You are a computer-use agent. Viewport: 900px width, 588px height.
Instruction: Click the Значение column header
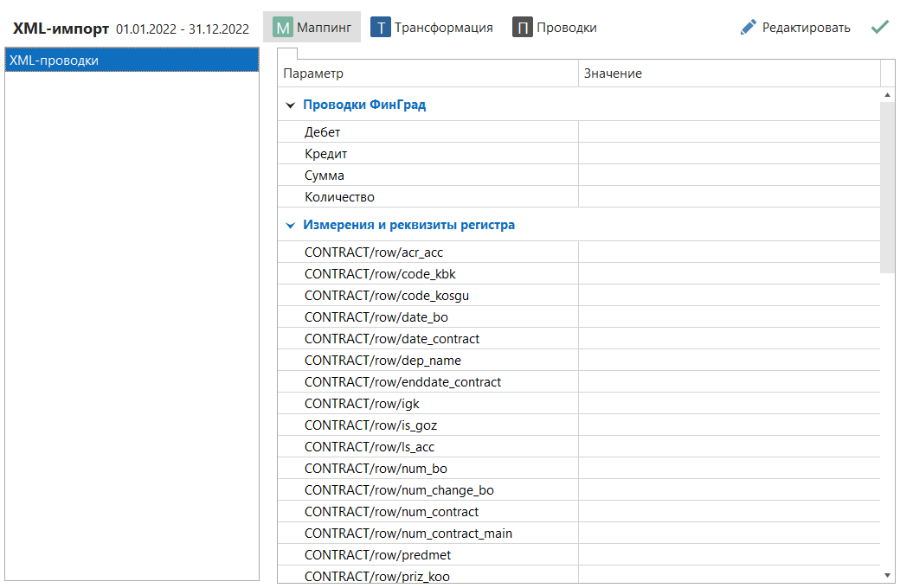coord(729,73)
